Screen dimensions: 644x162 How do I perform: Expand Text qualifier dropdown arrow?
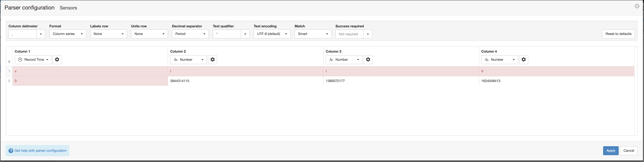(x=245, y=34)
